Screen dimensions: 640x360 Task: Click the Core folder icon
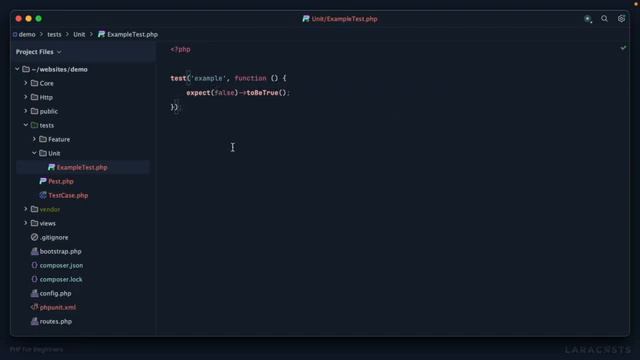pos(34,83)
